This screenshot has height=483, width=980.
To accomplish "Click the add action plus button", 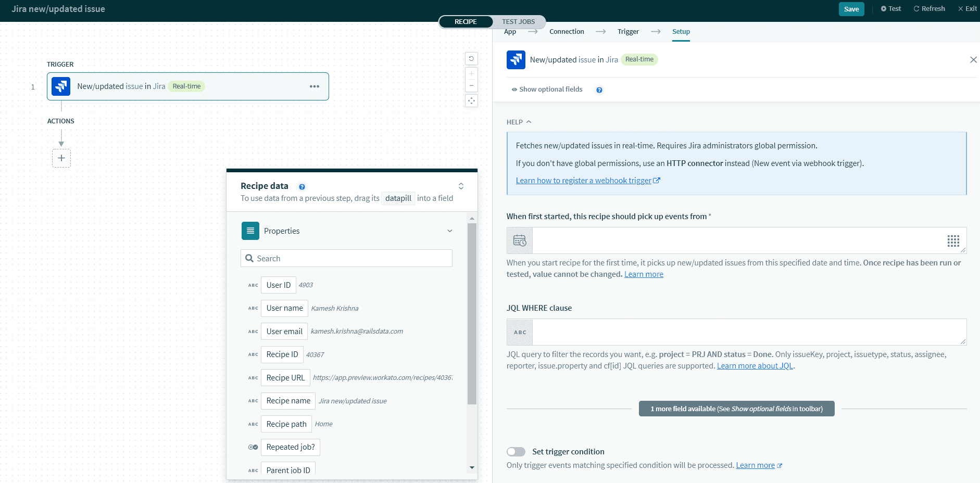I will [x=61, y=158].
